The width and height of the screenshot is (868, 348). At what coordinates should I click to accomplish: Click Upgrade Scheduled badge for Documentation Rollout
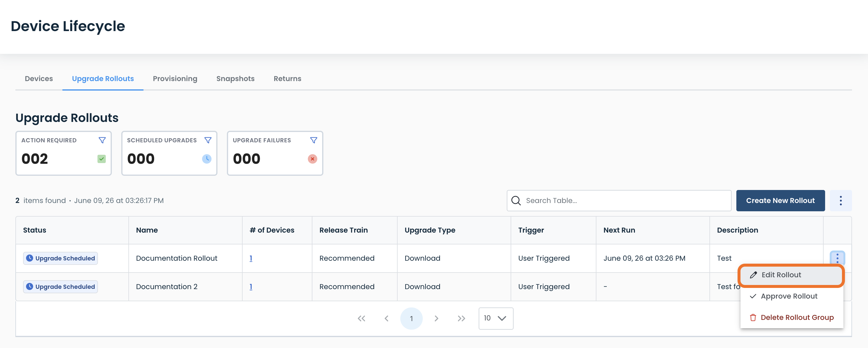pyautogui.click(x=60, y=258)
